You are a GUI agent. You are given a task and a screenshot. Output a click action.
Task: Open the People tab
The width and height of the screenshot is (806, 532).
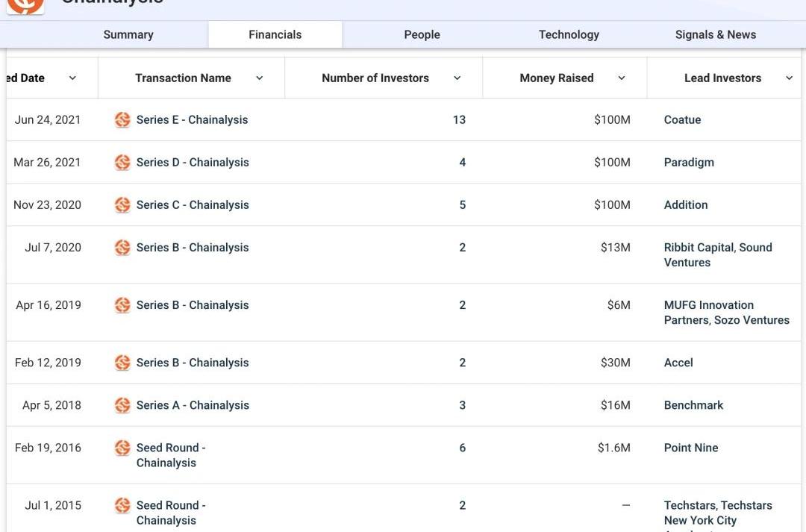coord(422,34)
